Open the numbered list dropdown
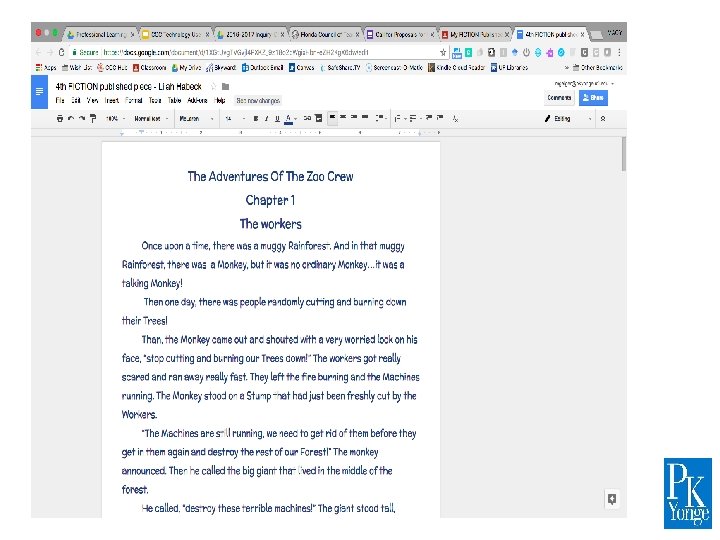Image resolution: width=720 pixels, height=540 pixels. [400, 118]
